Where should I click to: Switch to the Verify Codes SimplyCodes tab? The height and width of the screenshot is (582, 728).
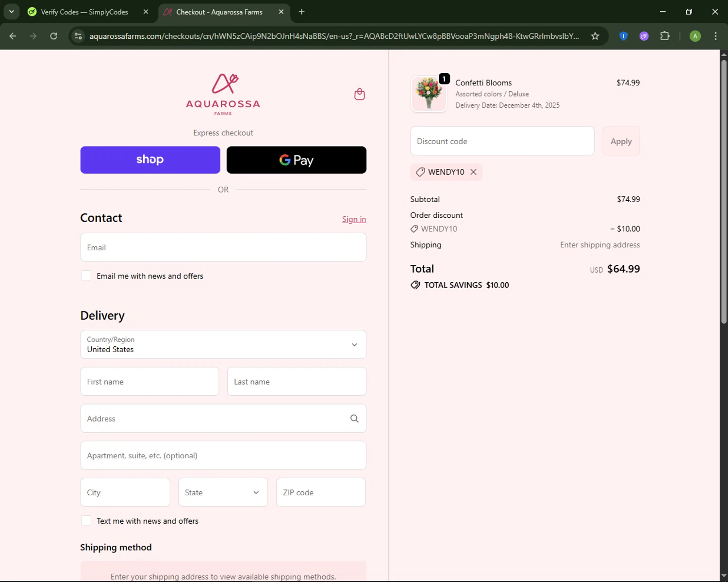coord(84,12)
